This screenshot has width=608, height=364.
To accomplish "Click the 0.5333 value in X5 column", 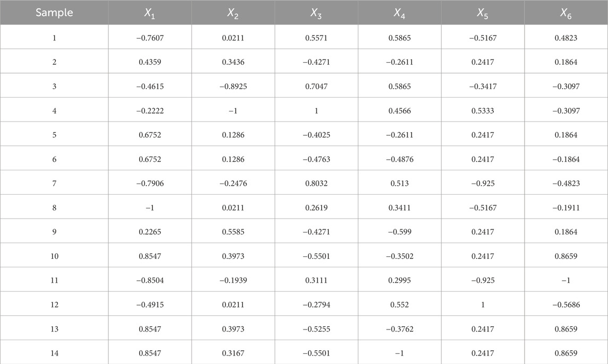I will pyautogui.click(x=483, y=110).
